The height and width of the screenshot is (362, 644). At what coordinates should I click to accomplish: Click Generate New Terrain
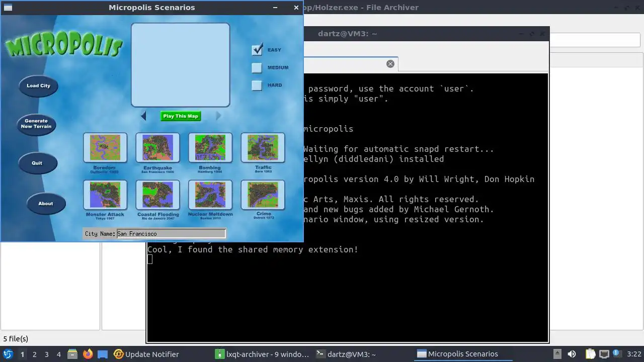point(36,124)
